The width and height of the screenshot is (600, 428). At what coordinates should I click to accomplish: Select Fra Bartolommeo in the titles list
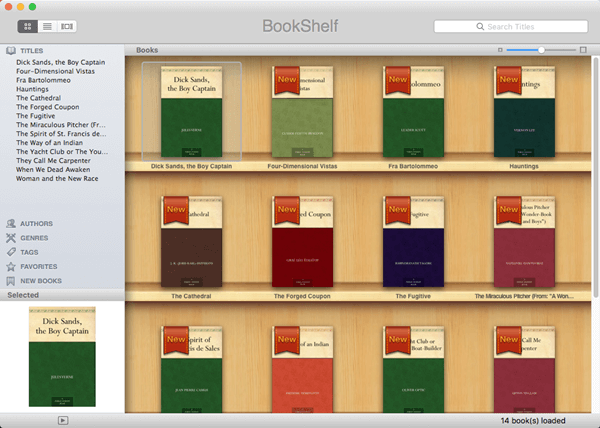[43, 80]
